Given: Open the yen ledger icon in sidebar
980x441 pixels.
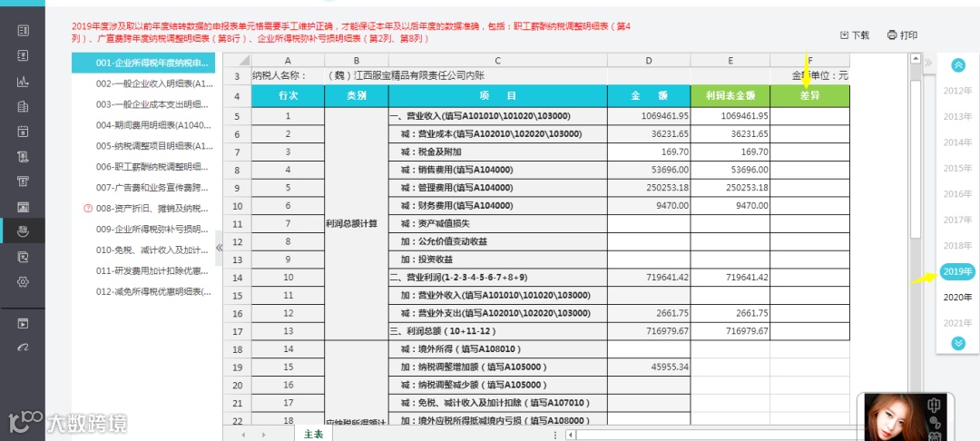Looking at the screenshot, I should (23, 55).
